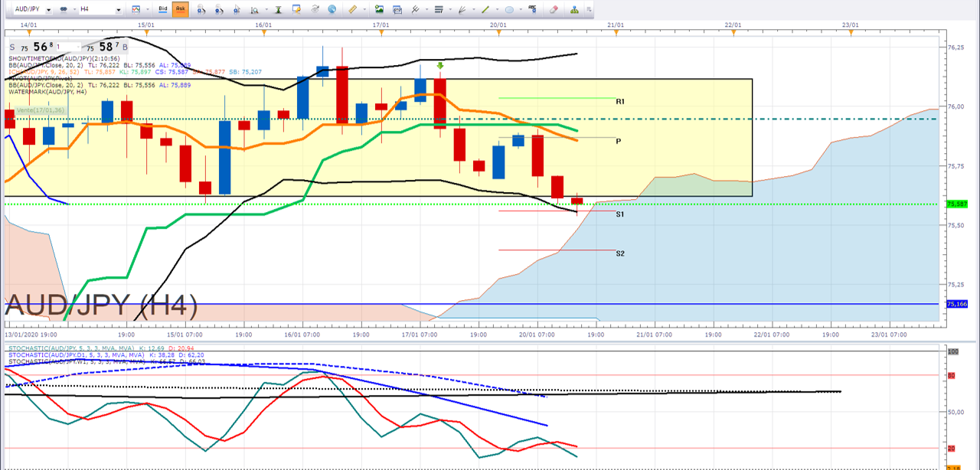The height and width of the screenshot is (470, 980).
Task: Click the S sell button at 75.568
Action: click(x=11, y=47)
